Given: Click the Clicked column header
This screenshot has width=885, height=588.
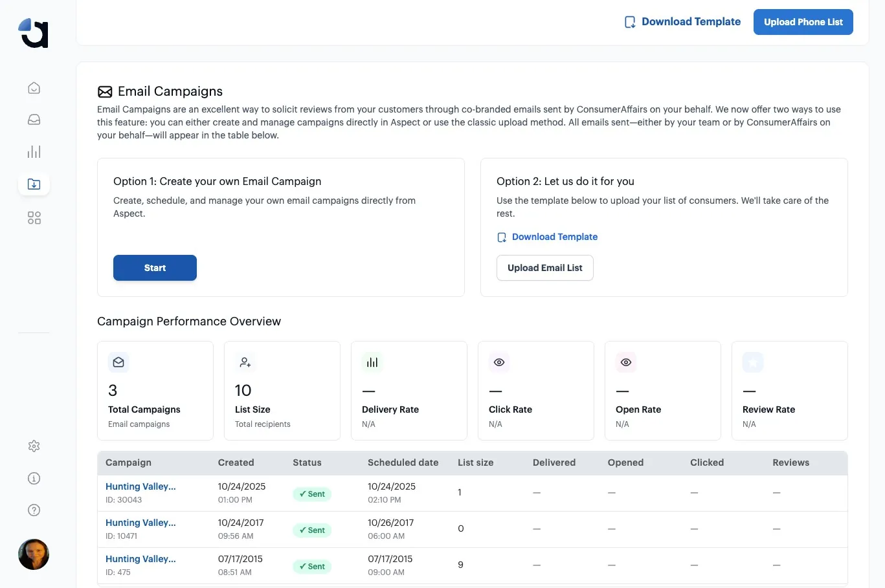Looking at the screenshot, I should point(707,463).
